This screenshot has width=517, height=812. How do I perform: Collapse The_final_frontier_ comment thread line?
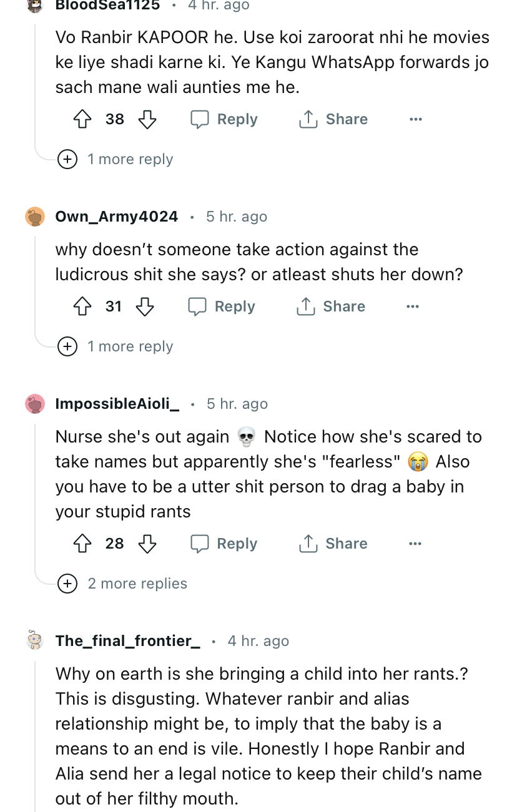point(35,730)
